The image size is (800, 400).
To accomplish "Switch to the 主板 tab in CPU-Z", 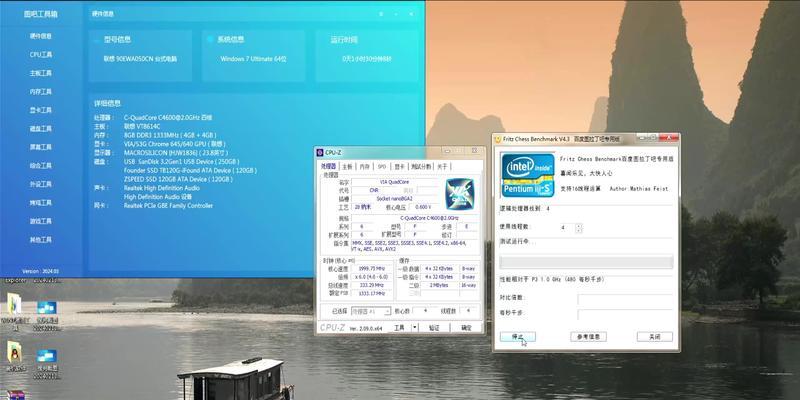I will click(347, 166).
